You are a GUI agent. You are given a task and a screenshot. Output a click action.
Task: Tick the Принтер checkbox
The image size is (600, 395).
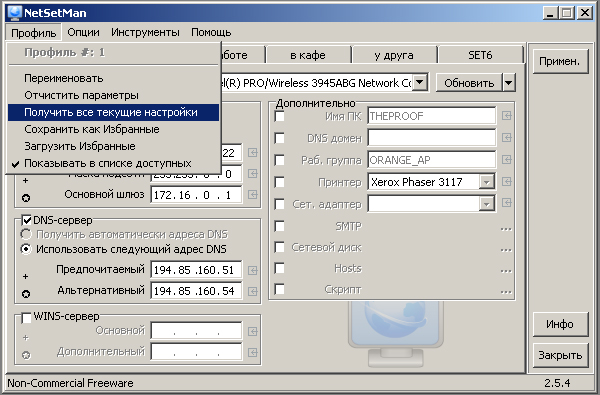[x=280, y=182]
